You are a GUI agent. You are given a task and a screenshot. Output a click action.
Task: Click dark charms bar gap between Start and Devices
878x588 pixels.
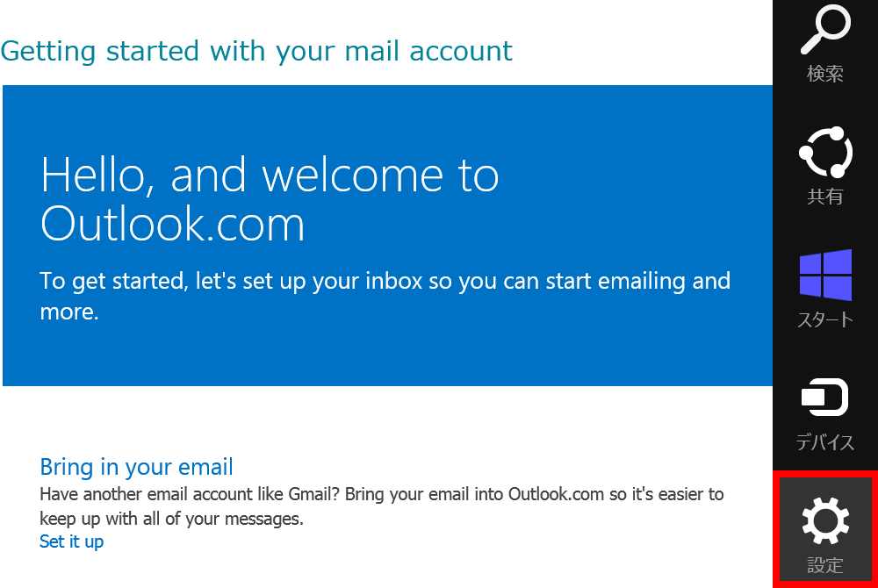[x=825, y=354]
